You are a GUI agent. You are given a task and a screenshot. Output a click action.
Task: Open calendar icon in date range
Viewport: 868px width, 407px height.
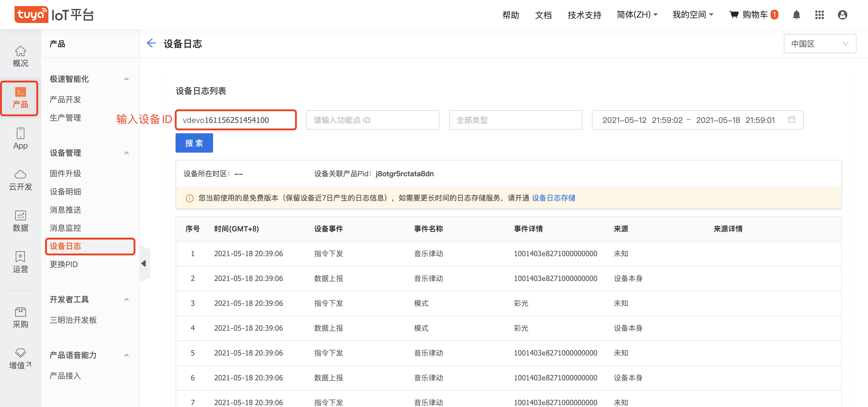tap(791, 120)
